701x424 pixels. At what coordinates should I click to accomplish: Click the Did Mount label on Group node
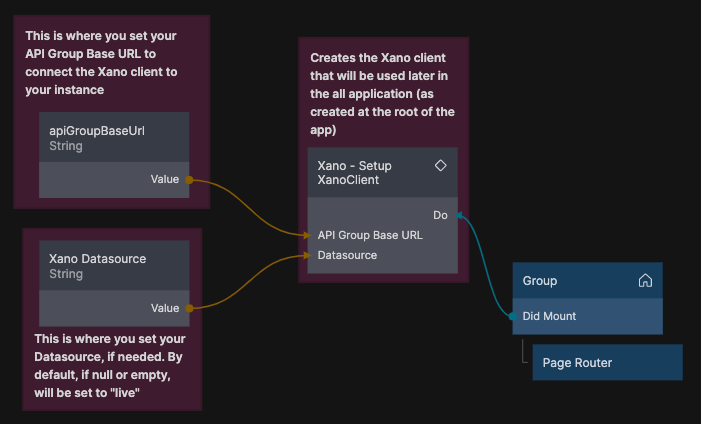[549, 316]
